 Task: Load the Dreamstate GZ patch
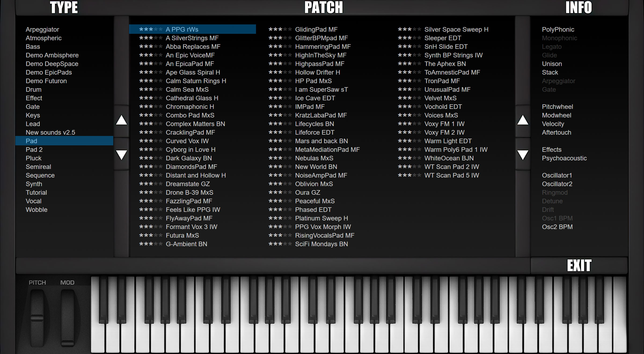pyautogui.click(x=188, y=184)
